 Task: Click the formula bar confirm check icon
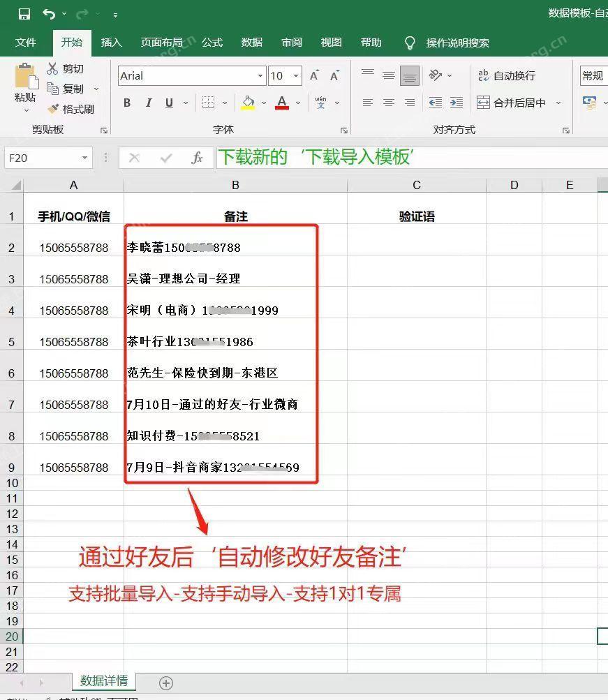coord(166,158)
